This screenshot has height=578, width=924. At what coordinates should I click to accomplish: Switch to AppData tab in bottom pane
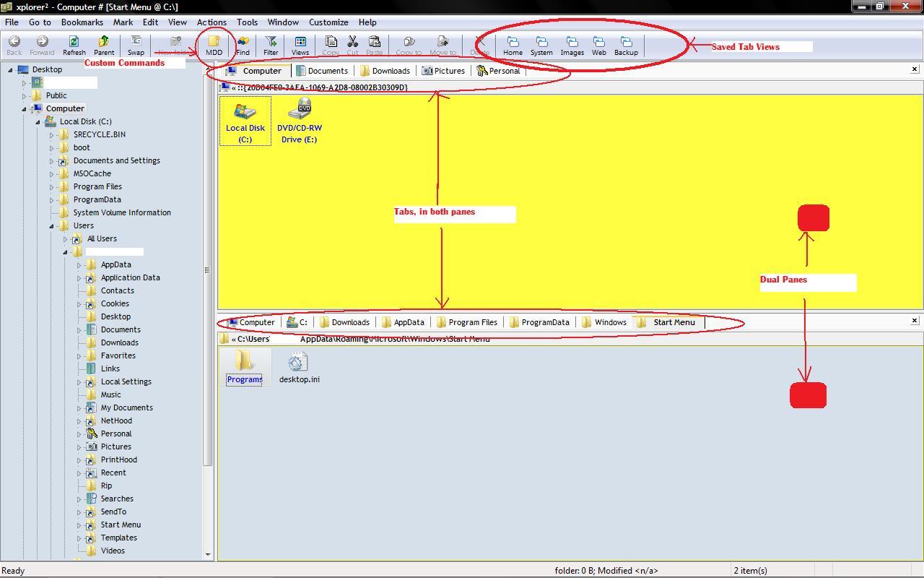tap(403, 322)
